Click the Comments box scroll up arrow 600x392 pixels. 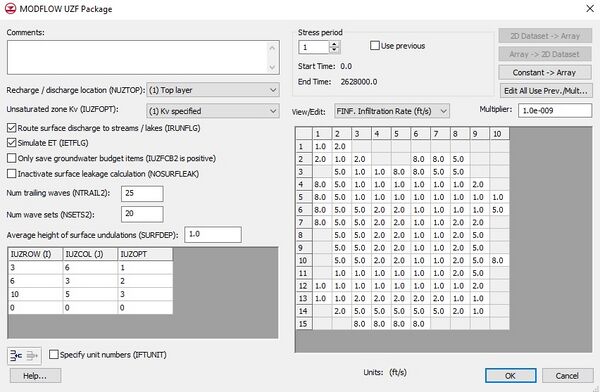(x=272, y=48)
